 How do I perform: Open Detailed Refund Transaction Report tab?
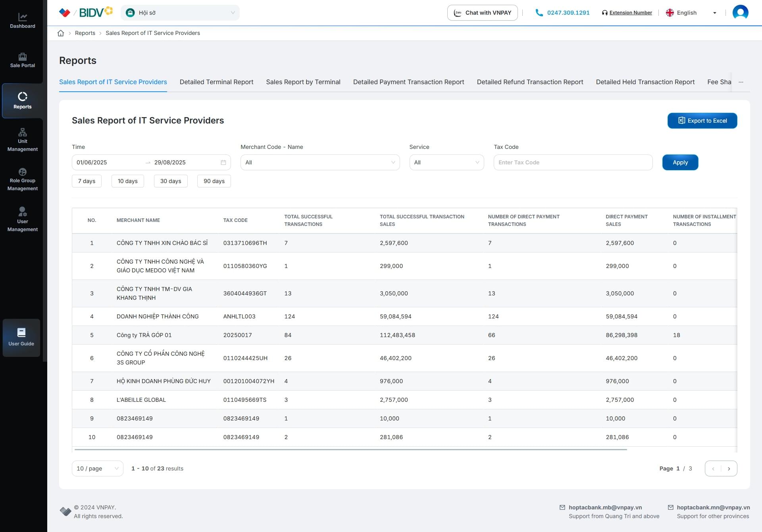[x=530, y=82]
